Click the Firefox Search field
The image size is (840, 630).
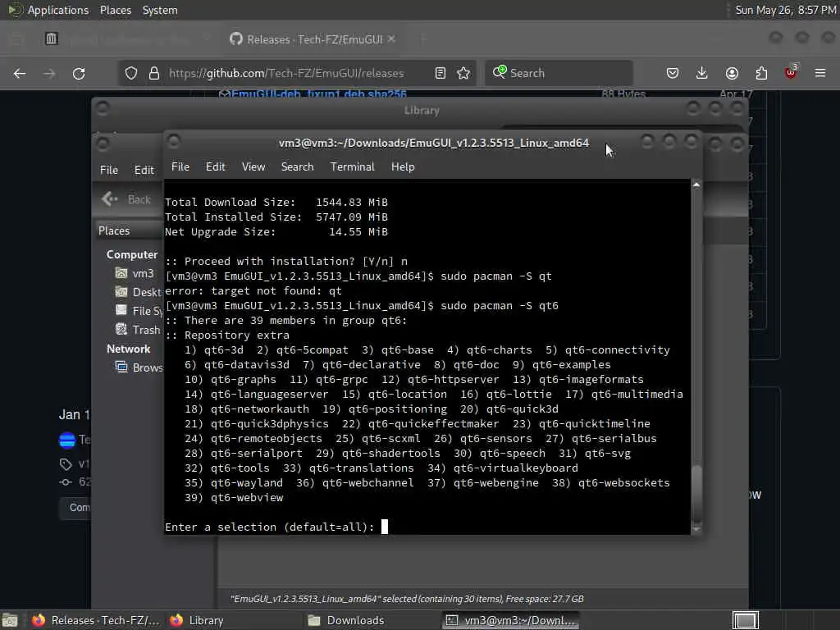559,73
